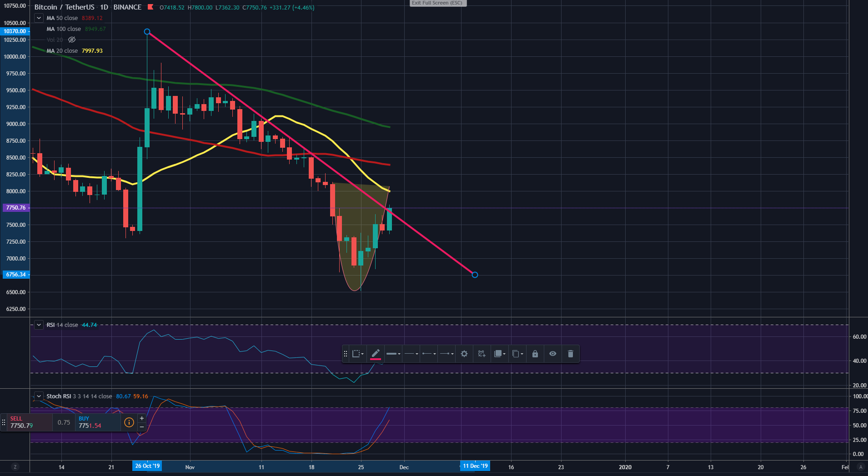Collapse the RSI legend chevron
868x476 pixels.
(39, 325)
